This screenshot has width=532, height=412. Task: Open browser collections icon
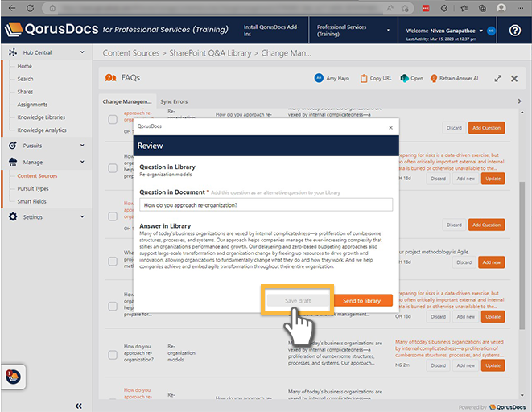click(482, 8)
